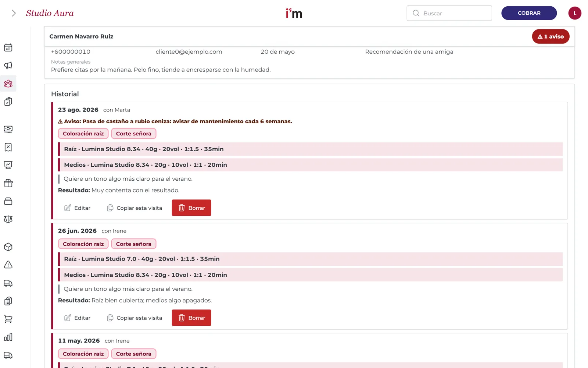Open the megaphone marketing icon
This screenshot has height=368, width=588.
coord(8,66)
